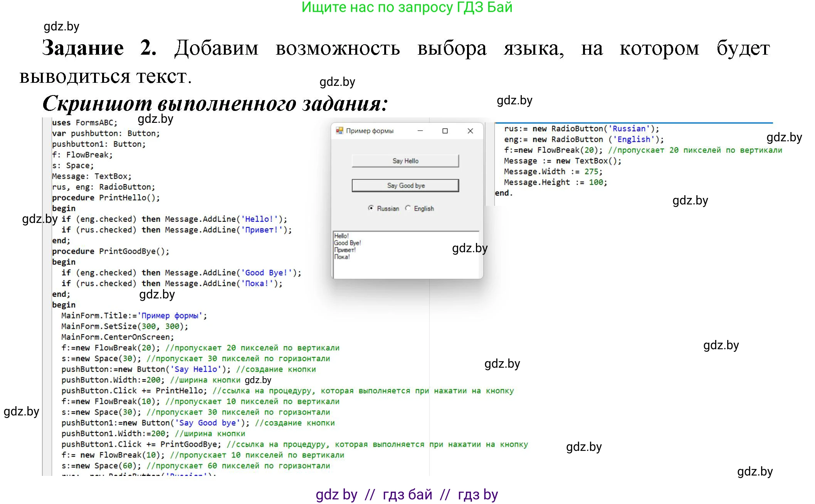Viewport: 815px width, 504px height.
Task: Click the Пример формы title bar text
Action: click(x=370, y=131)
